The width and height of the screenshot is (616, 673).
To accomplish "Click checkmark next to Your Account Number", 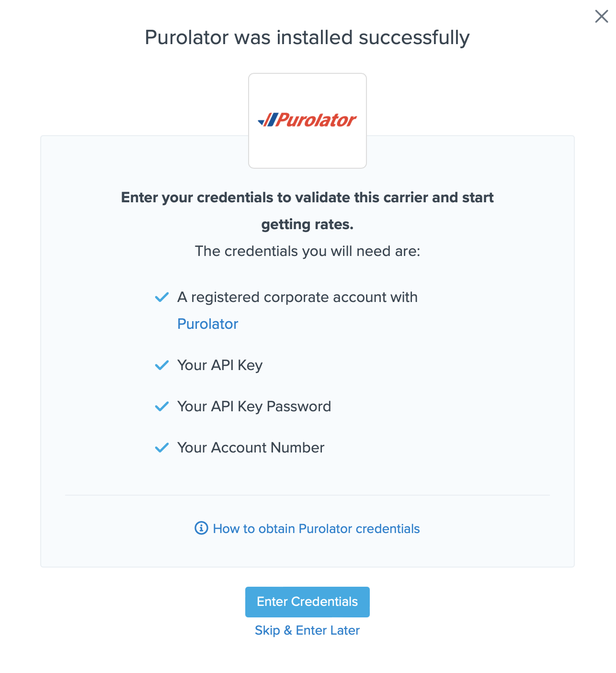I will 162,448.
